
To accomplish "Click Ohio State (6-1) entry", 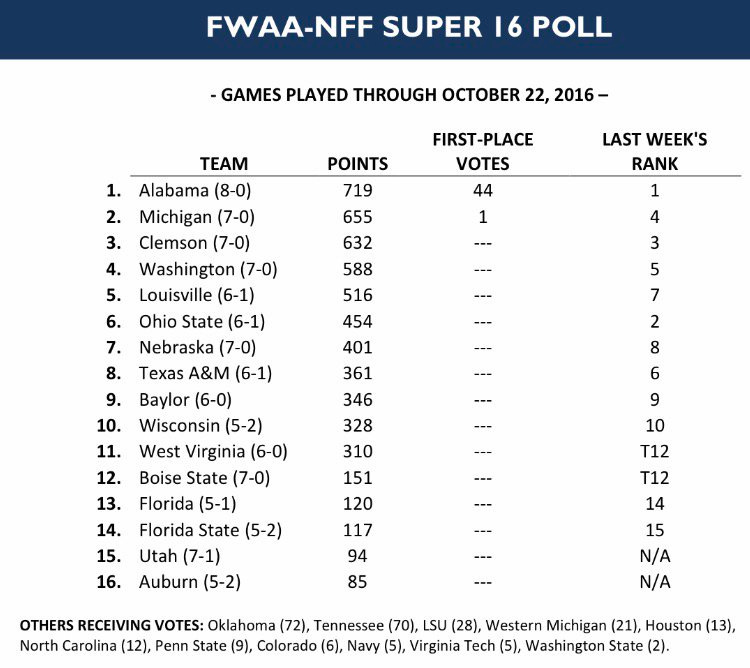I will [x=202, y=321].
